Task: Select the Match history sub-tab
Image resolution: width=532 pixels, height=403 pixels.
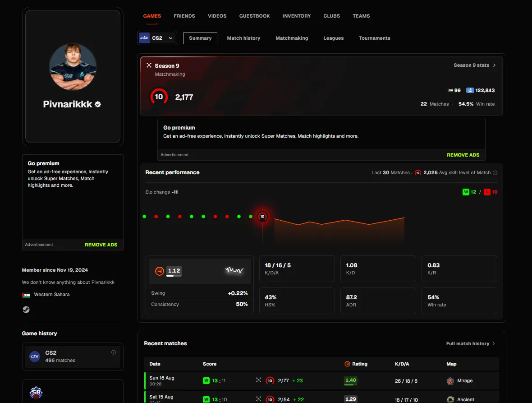Action: pos(243,38)
